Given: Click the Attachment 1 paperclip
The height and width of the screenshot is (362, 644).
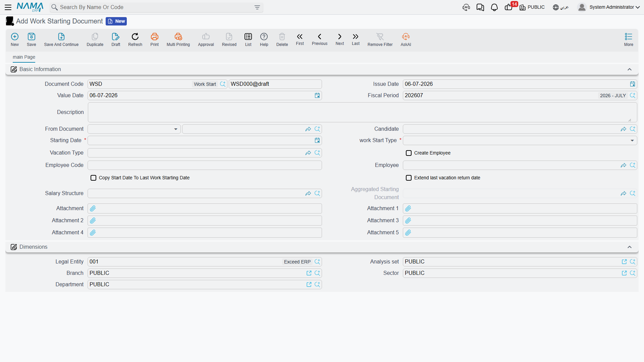Looking at the screenshot, I should tap(408, 208).
